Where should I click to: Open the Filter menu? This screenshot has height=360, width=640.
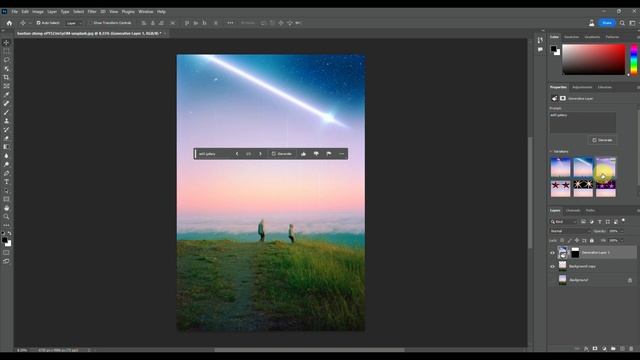click(92, 11)
